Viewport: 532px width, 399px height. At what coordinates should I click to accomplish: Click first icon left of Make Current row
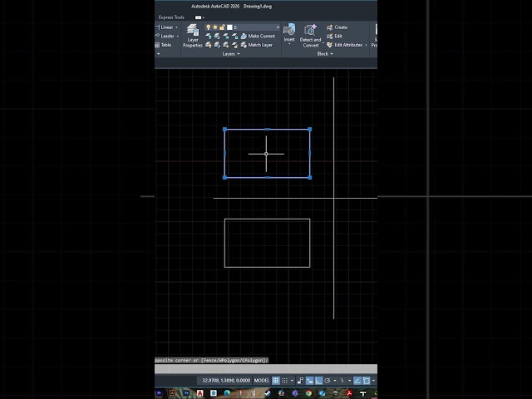pos(209,36)
